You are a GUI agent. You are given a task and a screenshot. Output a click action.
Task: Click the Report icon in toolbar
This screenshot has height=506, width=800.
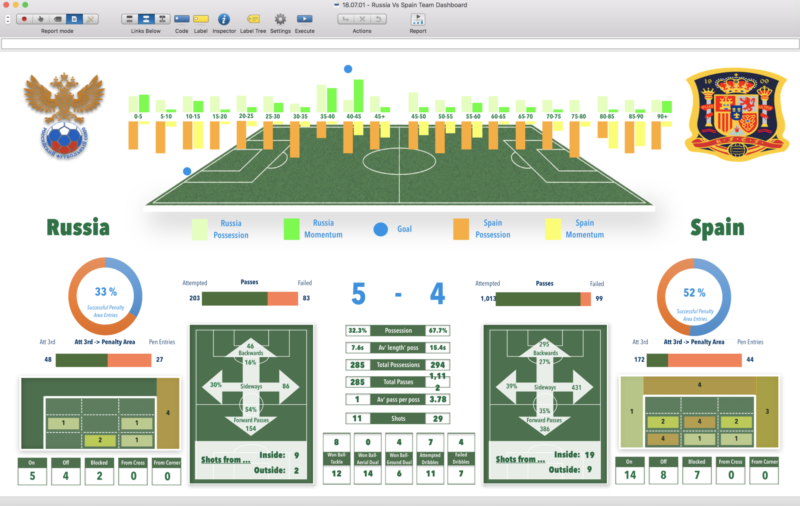pos(417,19)
